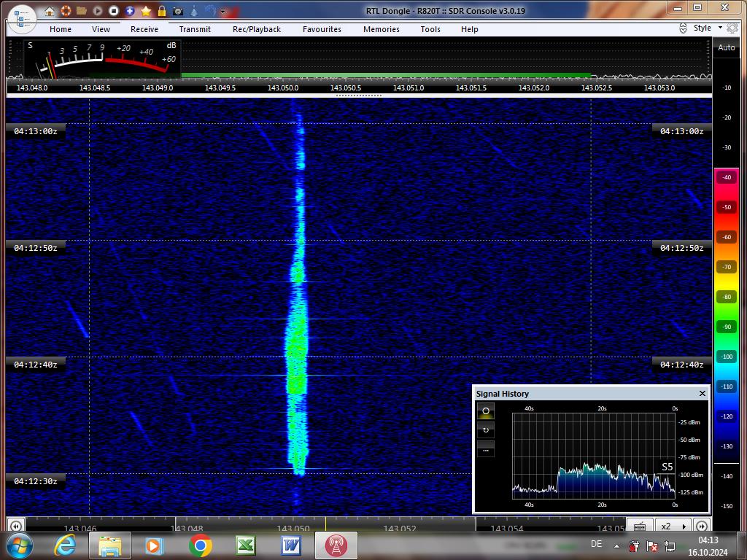Click the white threshold line near -140
The height and width of the screenshot is (560, 747).
tap(727, 463)
